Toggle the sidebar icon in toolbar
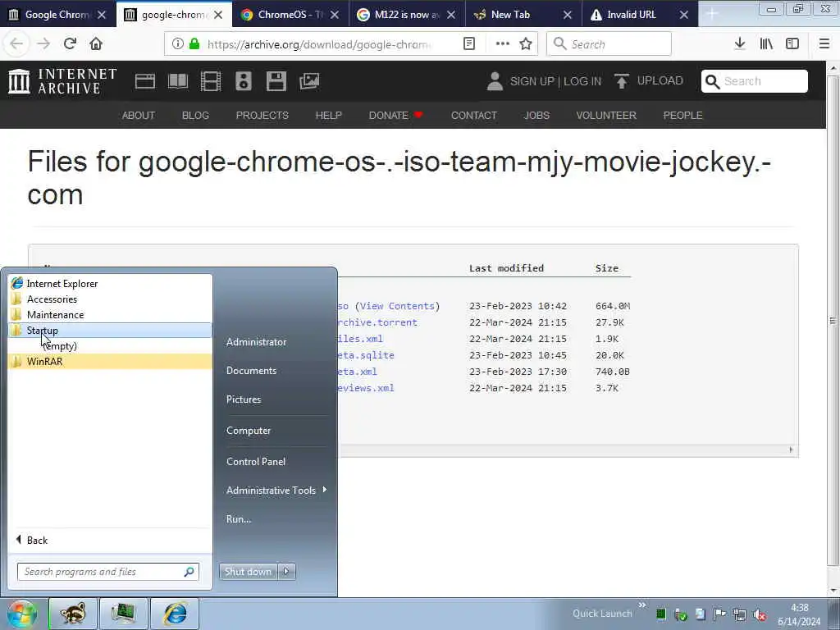The width and height of the screenshot is (840, 630). 792,44
